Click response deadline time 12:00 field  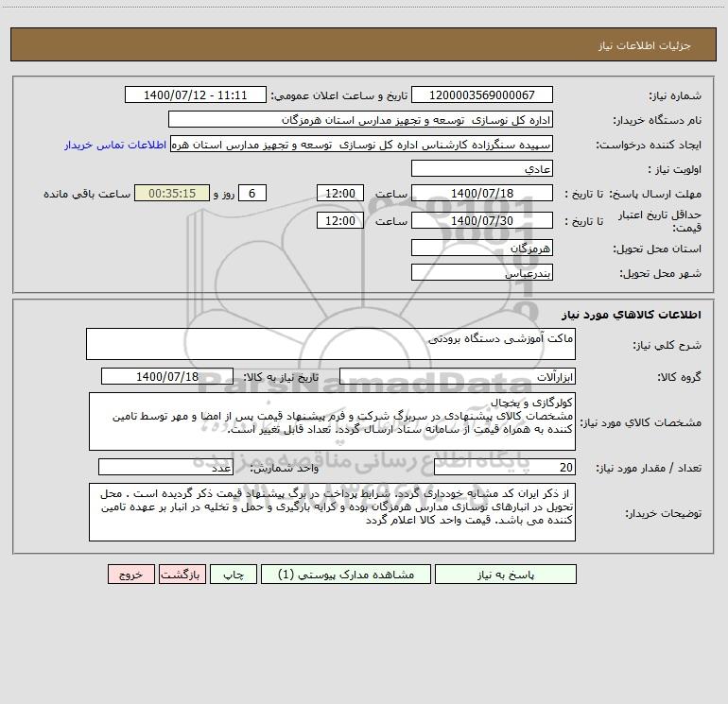[x=340, y=193]
